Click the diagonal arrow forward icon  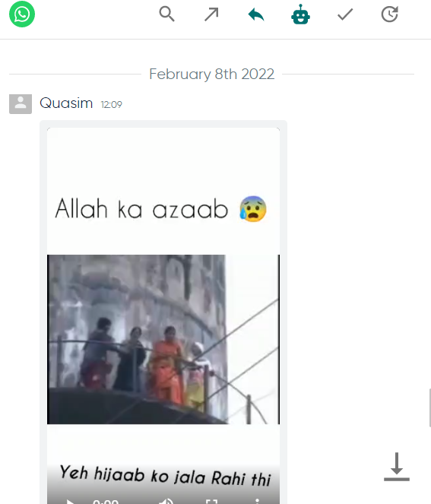211,14
